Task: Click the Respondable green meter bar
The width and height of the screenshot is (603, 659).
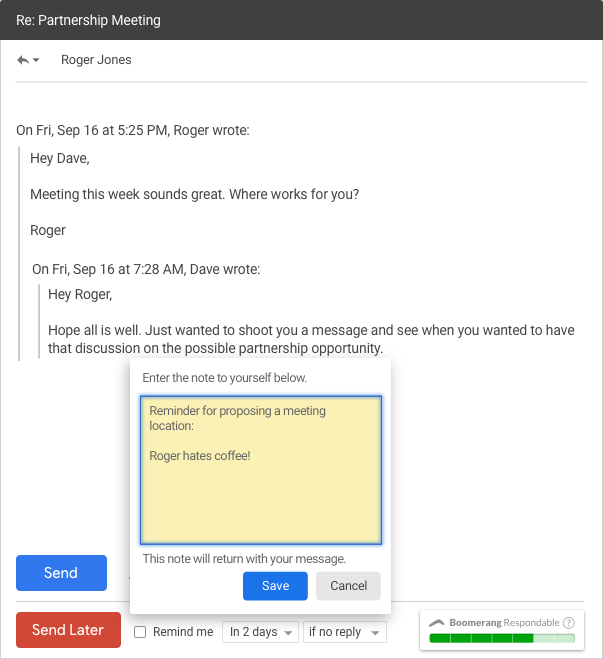Action: pos(501,638)
